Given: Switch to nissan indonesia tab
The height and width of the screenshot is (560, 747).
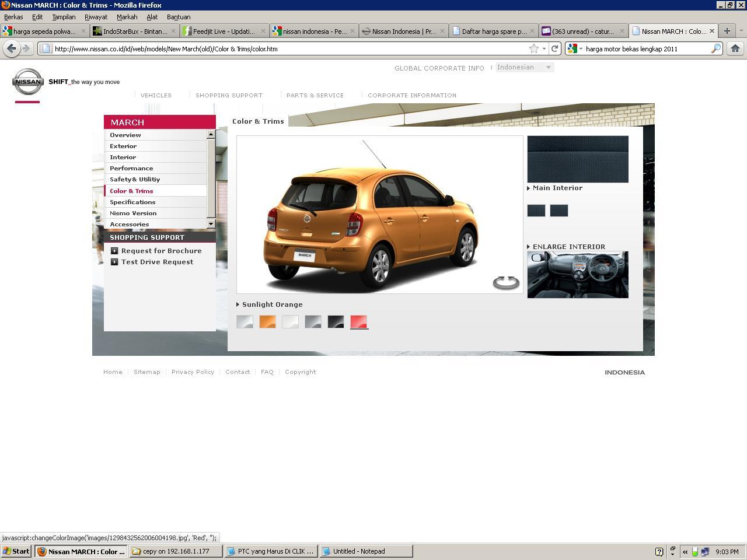Looking at the screenshot, I should (314, 31).
